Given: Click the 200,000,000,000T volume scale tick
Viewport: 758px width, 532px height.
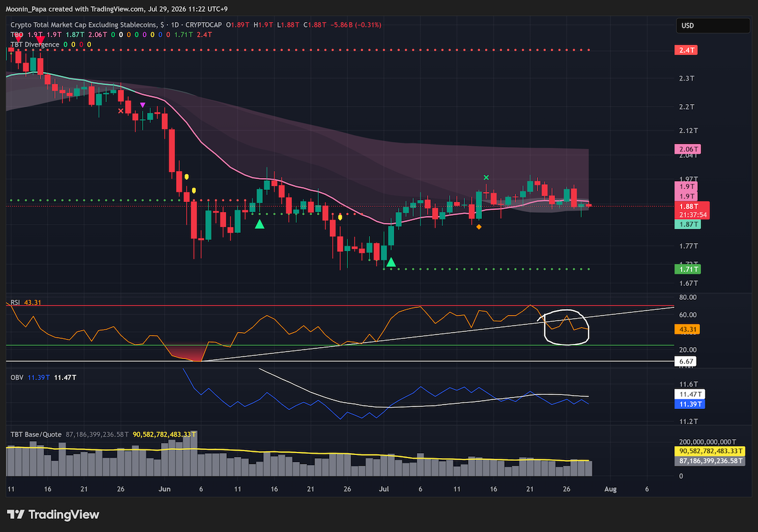Looking at the screenshot, I should tap(707, 442).
